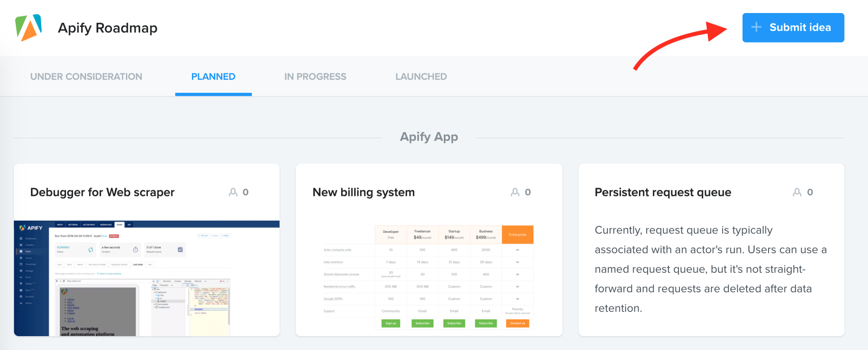868x350 pixels.
Task: Open the New billing system card title
Action: coord(364,192)
